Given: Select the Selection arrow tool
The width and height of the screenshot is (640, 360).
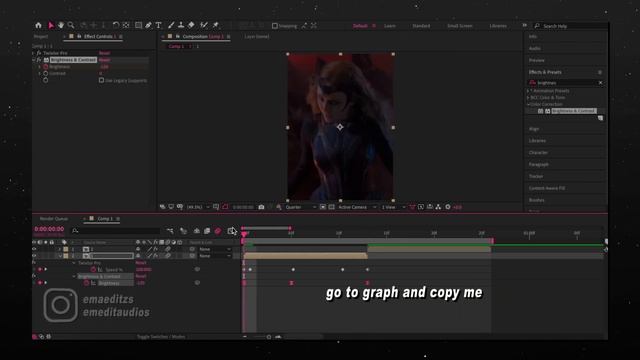Looking at the screenshot, I should tap(51, 25).
